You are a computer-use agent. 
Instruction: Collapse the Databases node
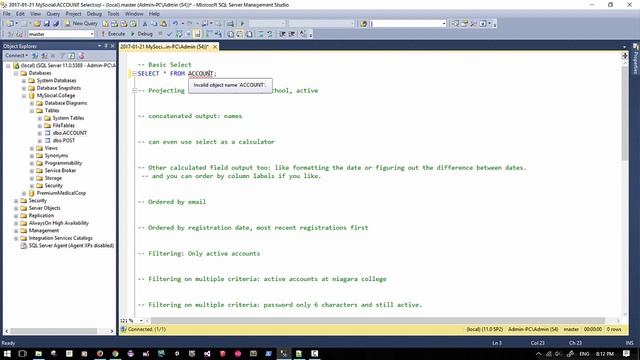tap(16, 73)
